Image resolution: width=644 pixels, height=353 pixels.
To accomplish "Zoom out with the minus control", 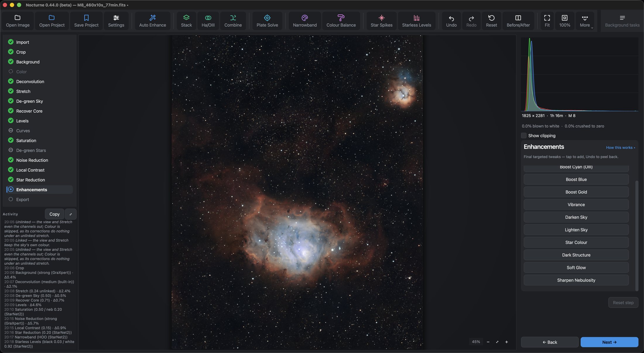I will point(488,342).
